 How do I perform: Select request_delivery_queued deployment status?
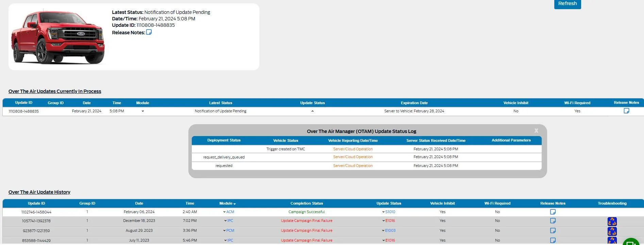[224, 157]
